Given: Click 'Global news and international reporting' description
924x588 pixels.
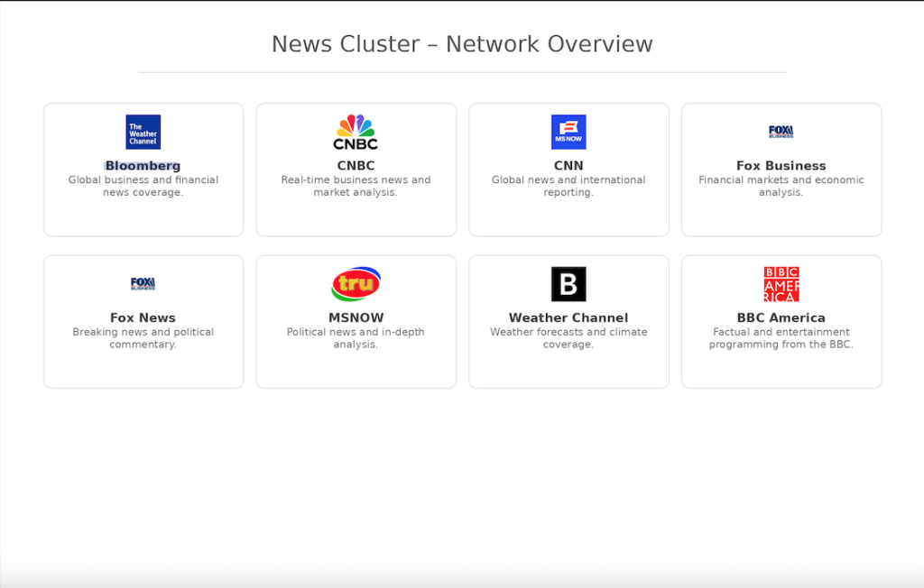Looking at the screenshot, I should [568, 186].
